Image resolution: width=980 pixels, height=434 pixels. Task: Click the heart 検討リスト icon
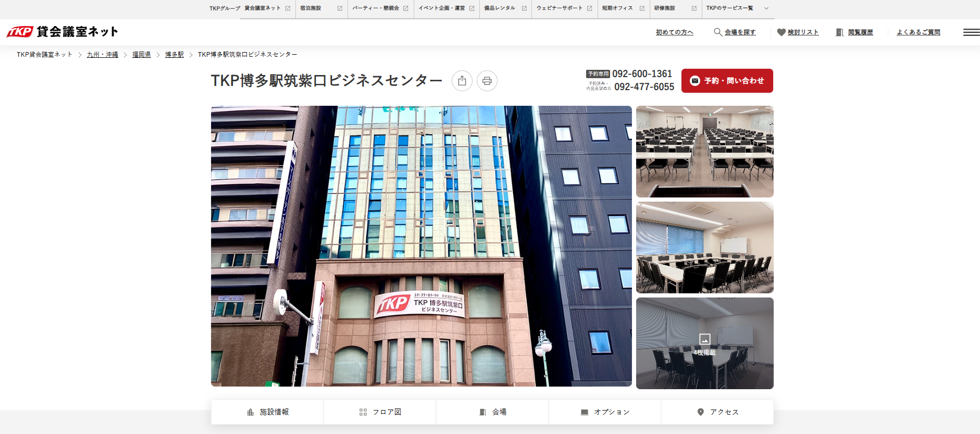[781, 32]
